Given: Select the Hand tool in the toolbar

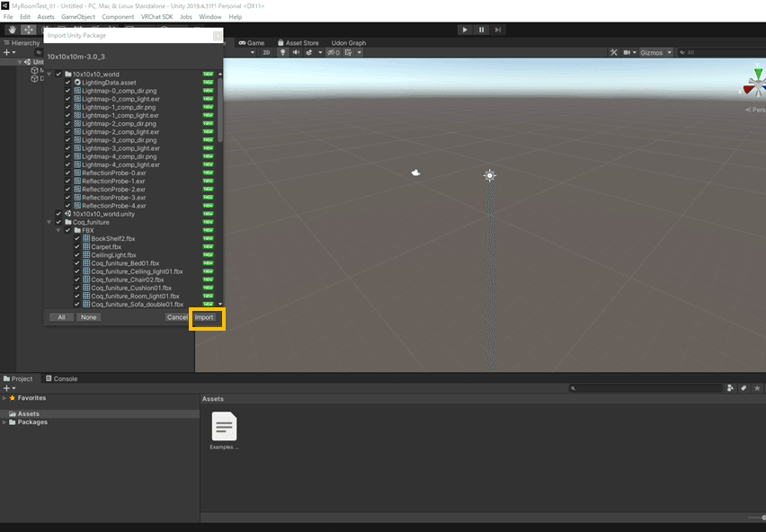Looking at the screenshot, I should tap(13, 30).
